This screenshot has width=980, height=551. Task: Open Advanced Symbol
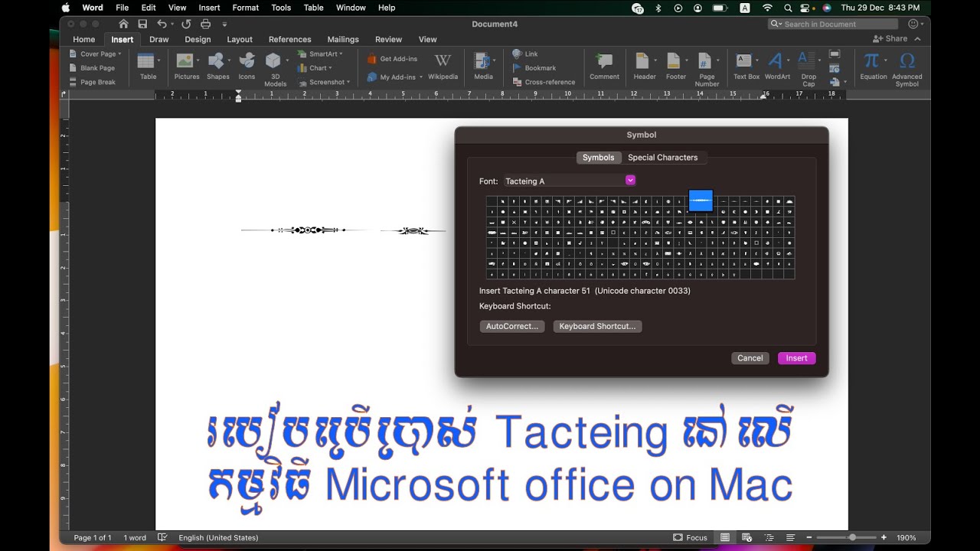pyautogui.click(x=907, y=70)
